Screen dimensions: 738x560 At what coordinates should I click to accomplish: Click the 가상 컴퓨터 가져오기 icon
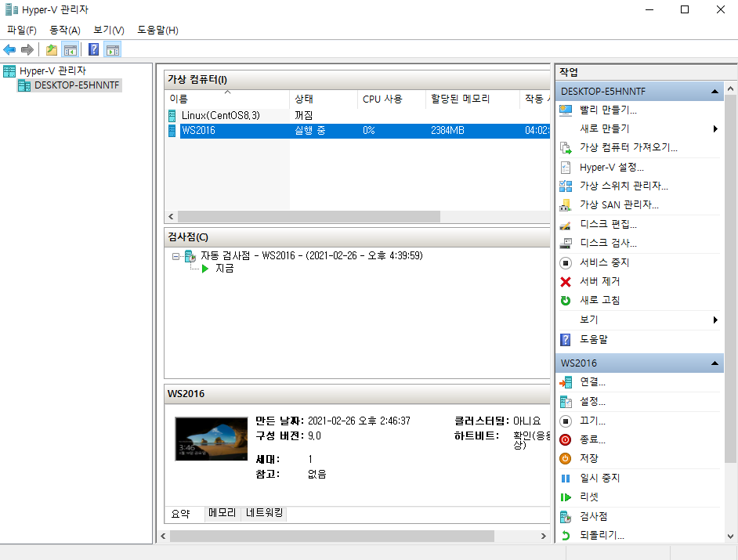pos(566,148)
